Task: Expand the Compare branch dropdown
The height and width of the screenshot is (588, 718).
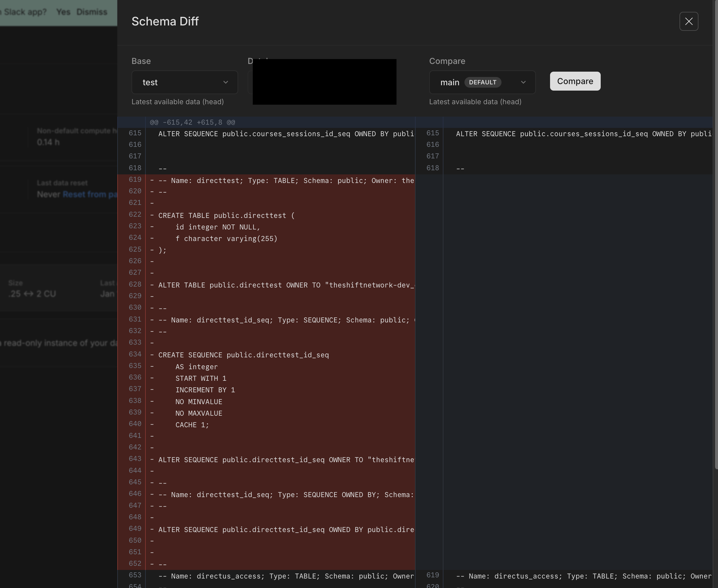Action: point(482,82)
